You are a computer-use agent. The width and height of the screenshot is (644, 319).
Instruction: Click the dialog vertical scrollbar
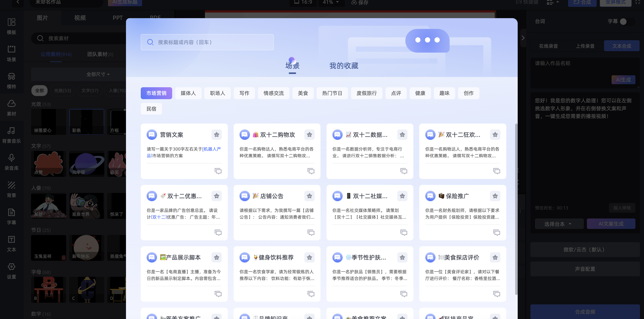point(516,209)
